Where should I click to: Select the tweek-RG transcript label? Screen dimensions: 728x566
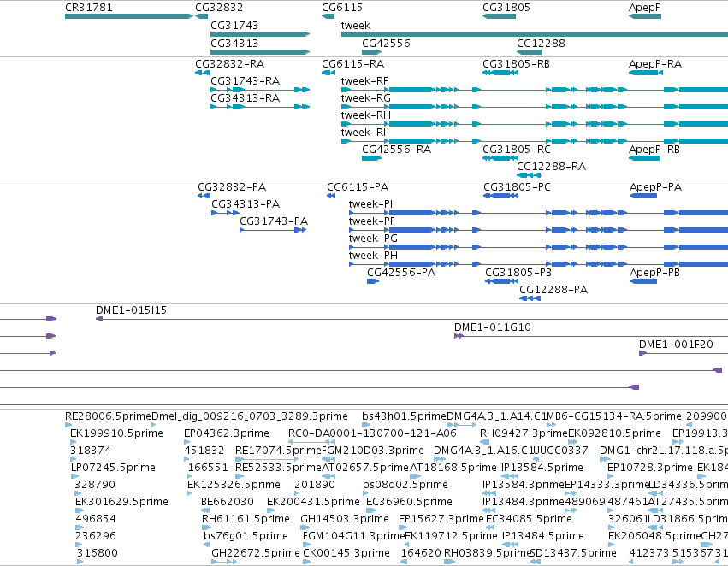pos(366,97)
